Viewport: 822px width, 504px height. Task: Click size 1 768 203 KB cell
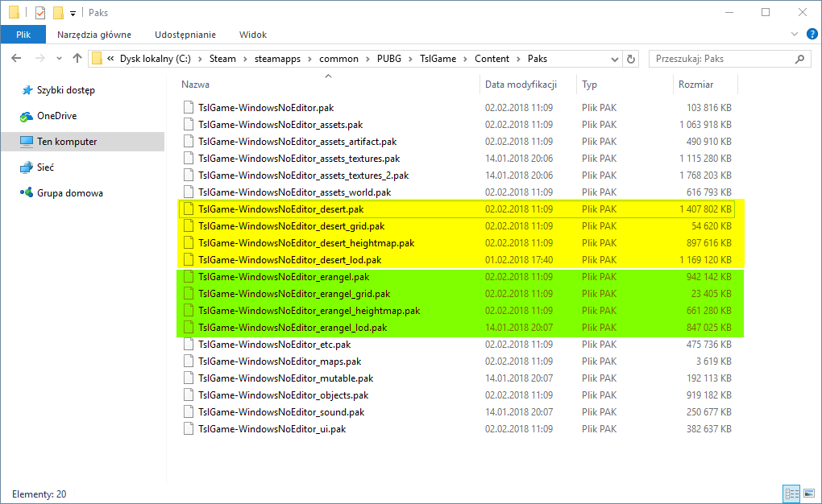click(x=705, y=175)
